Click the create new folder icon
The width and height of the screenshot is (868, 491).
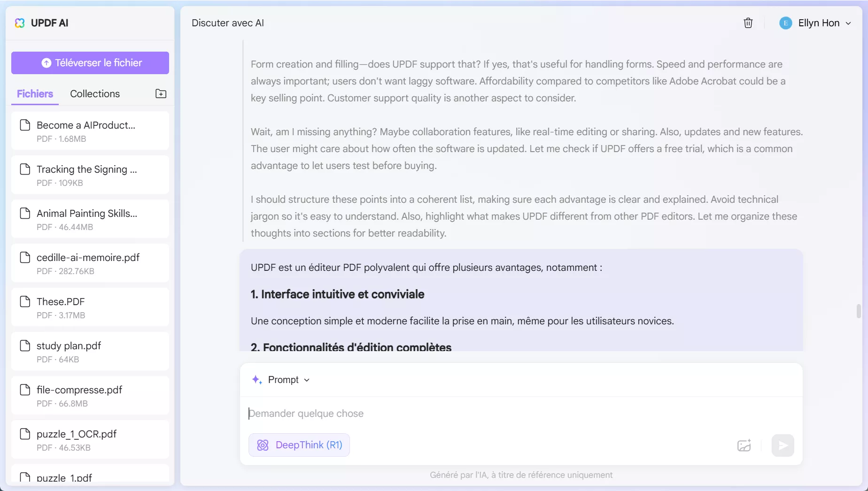click(x=161, y=93)
